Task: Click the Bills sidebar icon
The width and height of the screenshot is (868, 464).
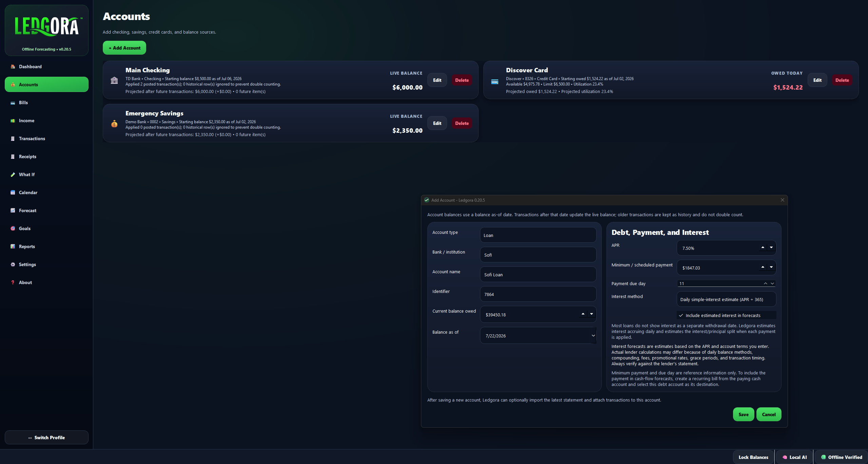Action: click(x=13, y=103)
